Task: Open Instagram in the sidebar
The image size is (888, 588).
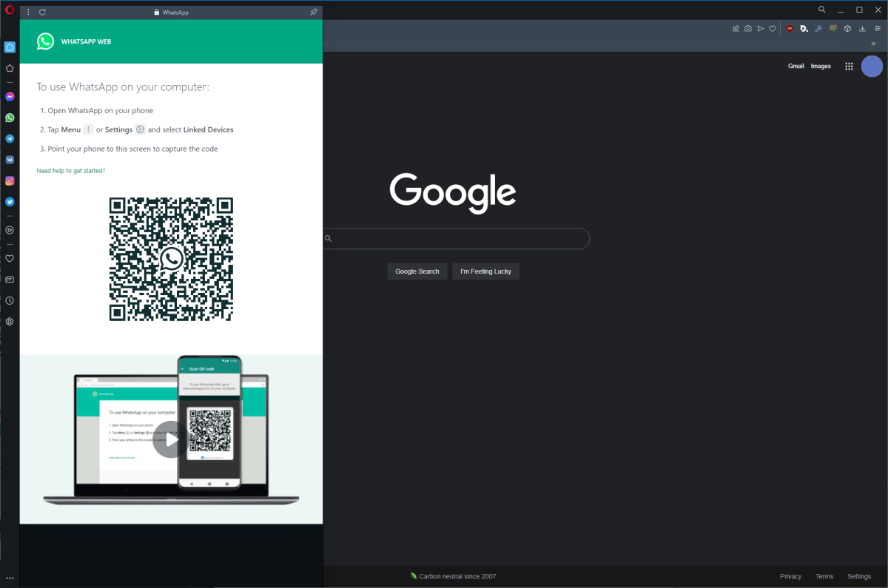Action: (10, 180)
